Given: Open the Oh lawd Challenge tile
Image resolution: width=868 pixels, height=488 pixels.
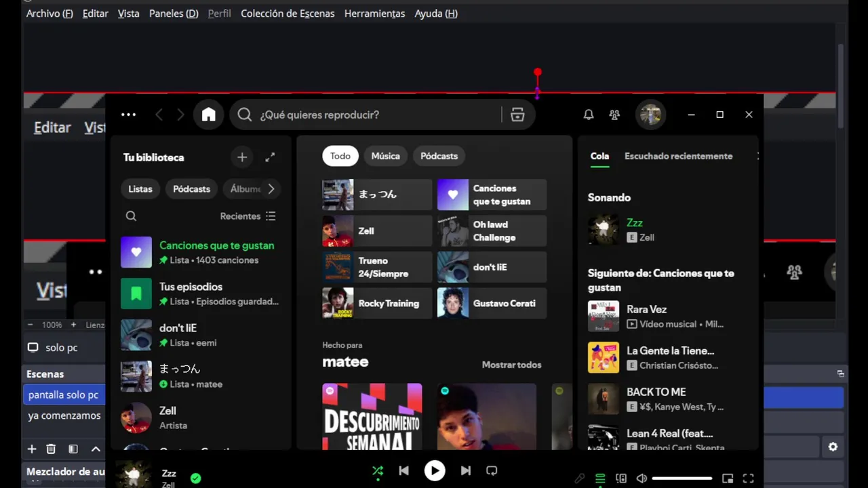Looking at the screenshot, I should [492, 231].
